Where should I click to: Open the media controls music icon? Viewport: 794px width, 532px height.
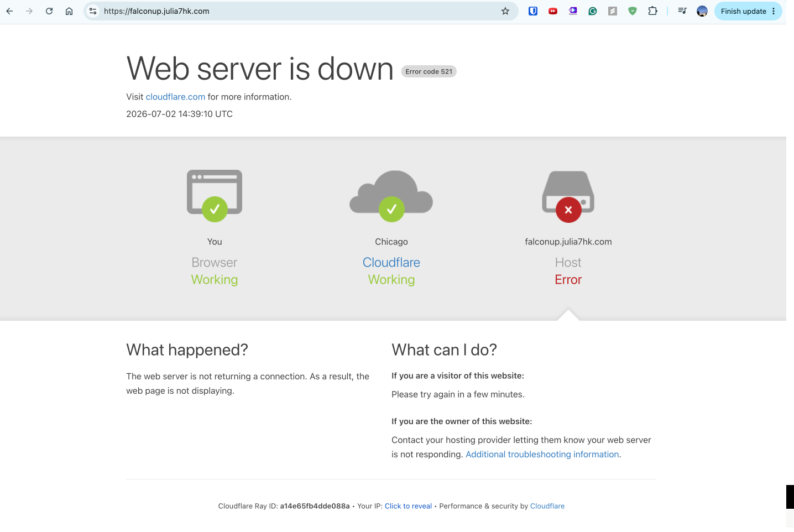[x=682, y=11]
